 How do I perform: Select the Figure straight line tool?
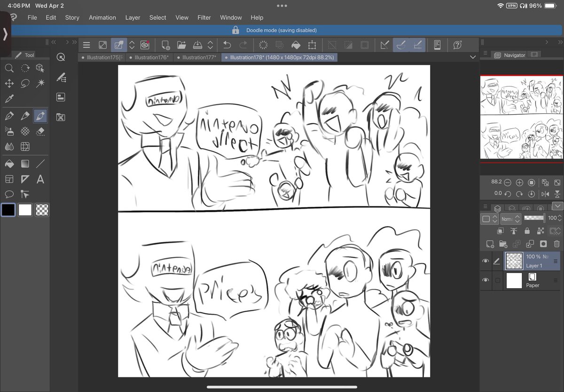(40, 164)
